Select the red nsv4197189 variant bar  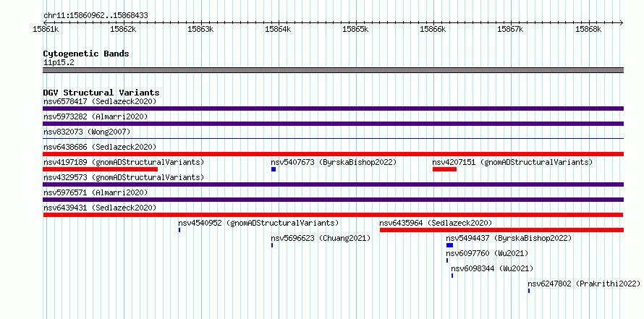[x=100, y=169]
